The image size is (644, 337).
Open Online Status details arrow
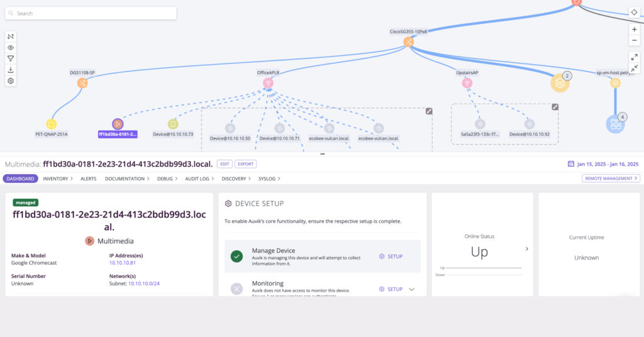527,249
